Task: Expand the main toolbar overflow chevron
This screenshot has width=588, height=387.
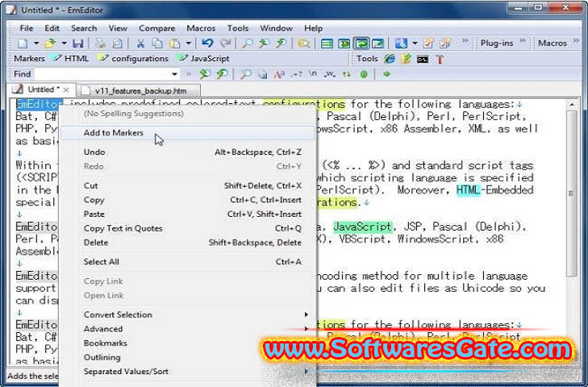Action: pos(465,40)
